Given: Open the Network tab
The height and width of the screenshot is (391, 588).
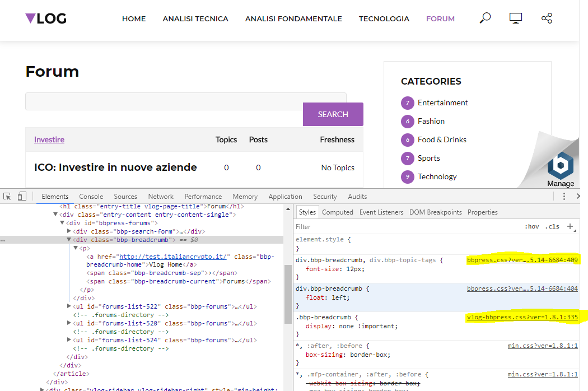Looking at the screenshot, I should pos(161,196).
